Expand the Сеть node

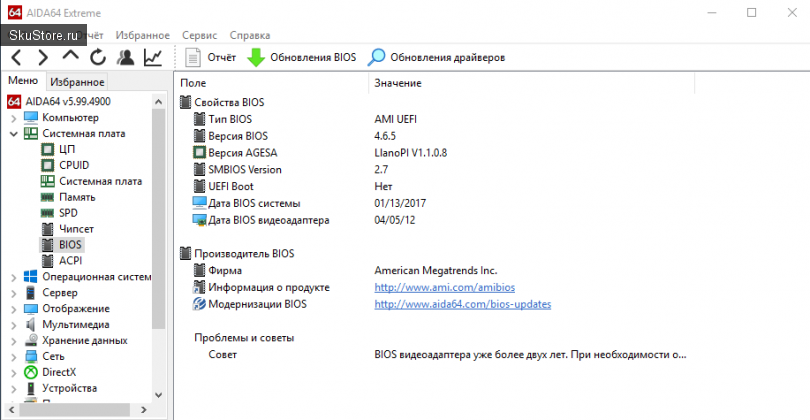(x=14, y=357)
